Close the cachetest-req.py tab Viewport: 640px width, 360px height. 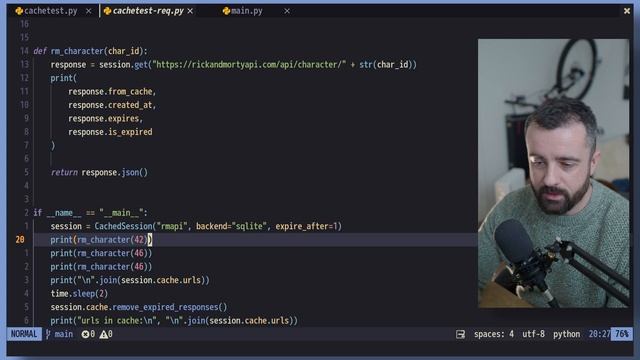190,11
